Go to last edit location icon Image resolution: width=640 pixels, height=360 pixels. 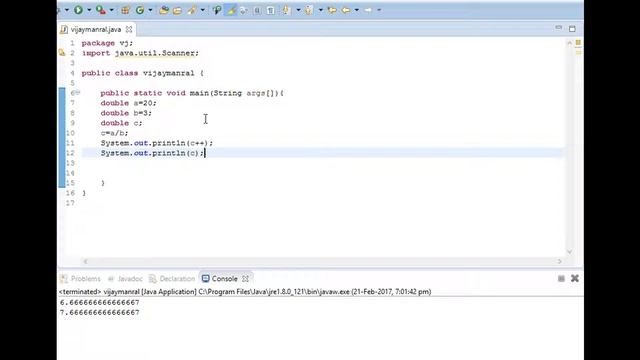coord(332,10)
